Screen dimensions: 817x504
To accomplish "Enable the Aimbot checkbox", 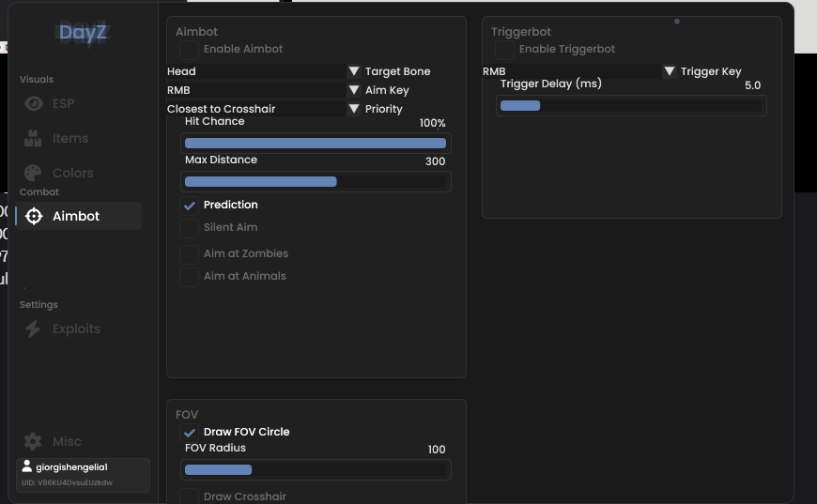I will pyautogui.click(x=189, y=50).
